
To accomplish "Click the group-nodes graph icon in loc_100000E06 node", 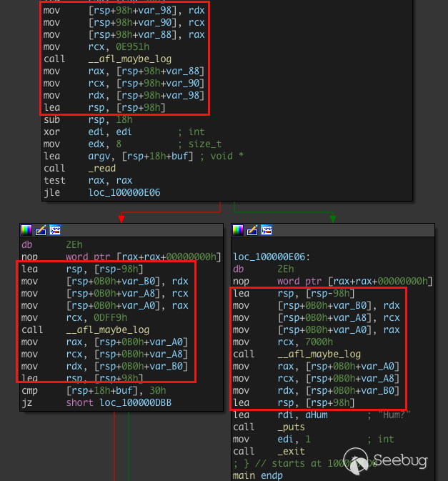I will tap(267, 229).
